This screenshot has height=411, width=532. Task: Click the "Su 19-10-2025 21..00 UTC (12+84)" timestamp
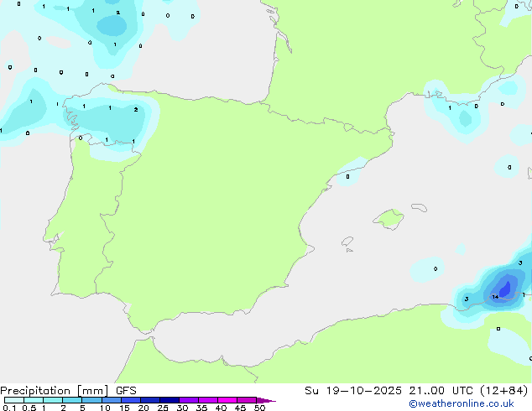[x=416, y=391]
